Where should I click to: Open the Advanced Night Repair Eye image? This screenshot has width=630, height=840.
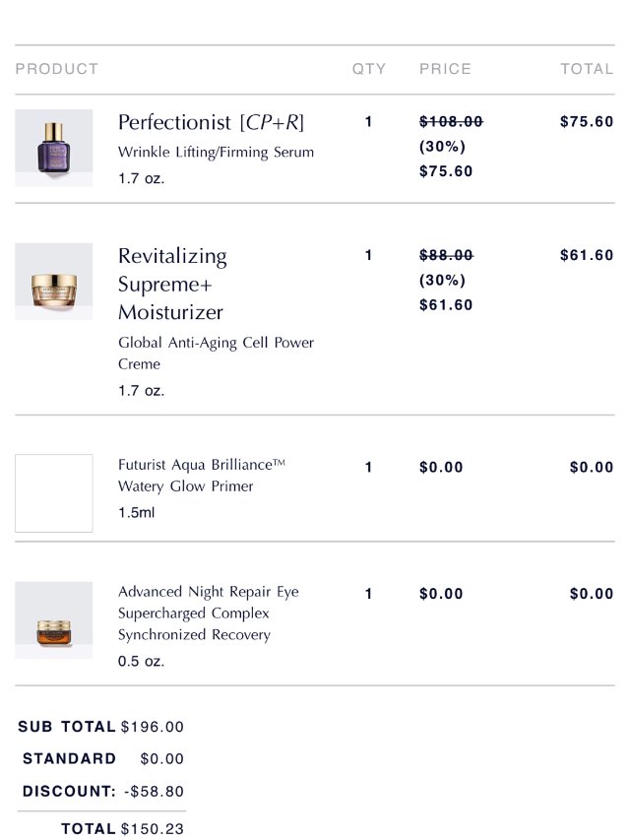point(53,619)
